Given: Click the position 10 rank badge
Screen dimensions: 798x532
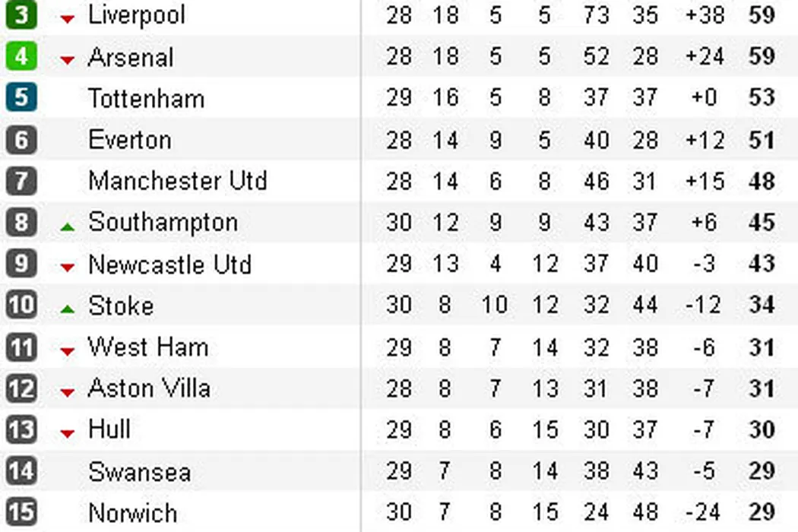Looking at the screenshot, I should coord(21,306).
